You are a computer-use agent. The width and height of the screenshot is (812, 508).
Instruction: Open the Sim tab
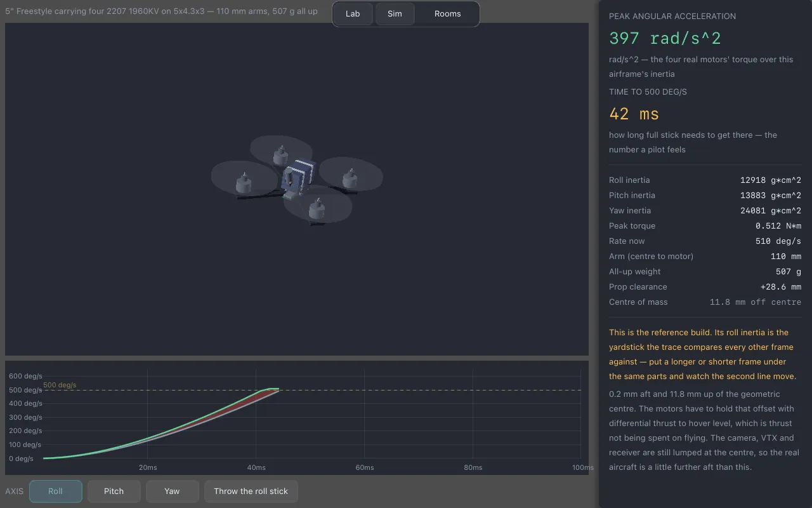(x=395, y=14)
